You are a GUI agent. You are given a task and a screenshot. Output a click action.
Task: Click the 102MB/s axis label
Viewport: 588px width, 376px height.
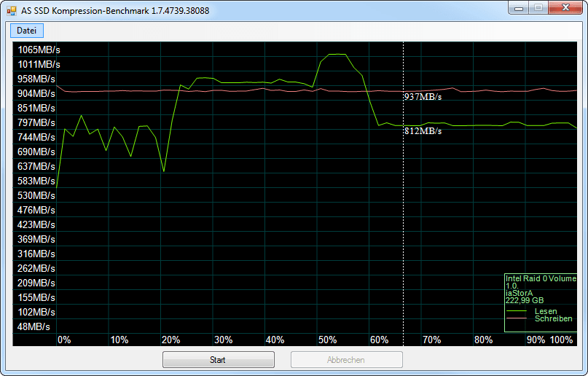36,313
